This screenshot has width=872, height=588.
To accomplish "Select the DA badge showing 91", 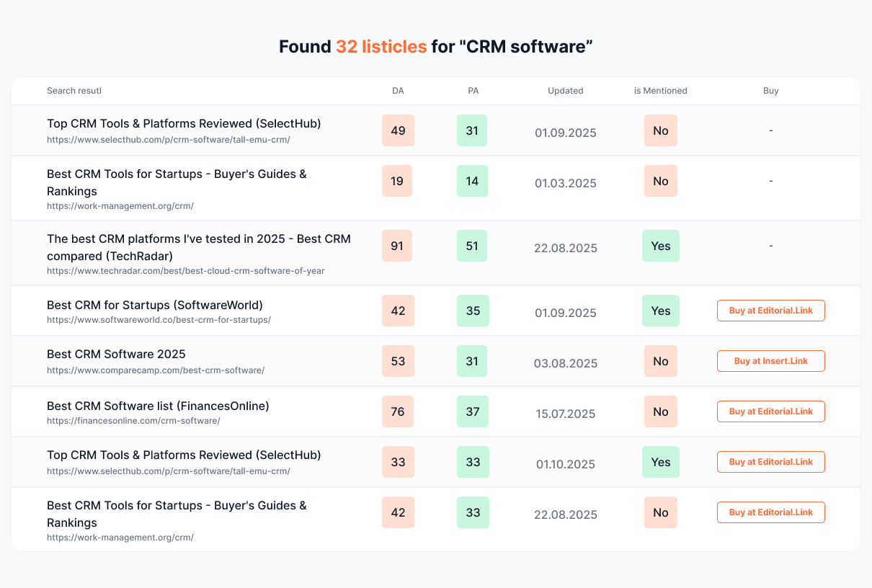I will click(398, 246).
